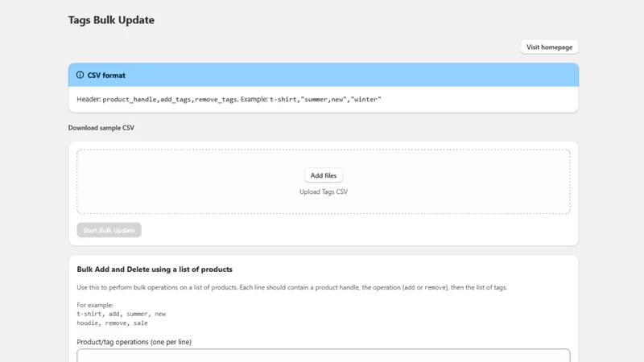Select the Tags Bulk Update page title
Screen dimensions: 644x362
coord(111,20)
